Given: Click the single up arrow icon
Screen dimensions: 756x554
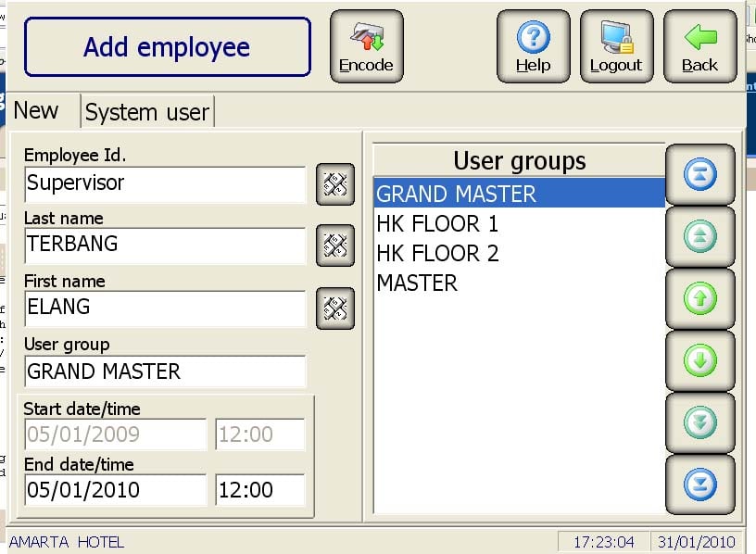Looking at the screenshot, I should click(x=699, y=298).
